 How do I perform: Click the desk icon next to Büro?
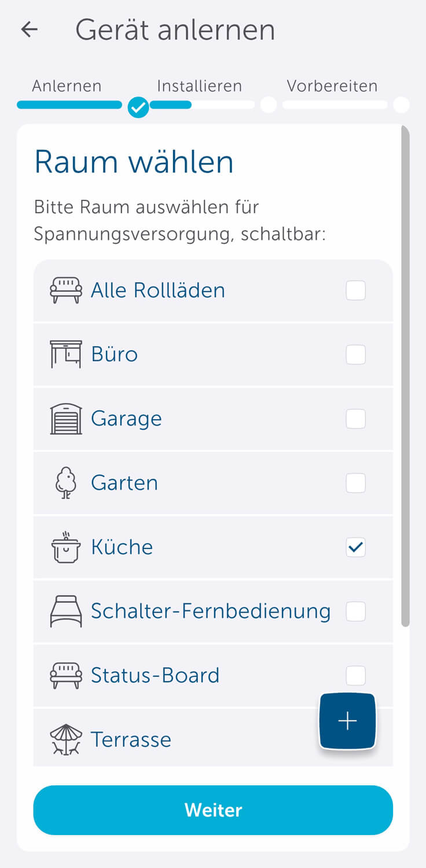(x=65, y=354)
